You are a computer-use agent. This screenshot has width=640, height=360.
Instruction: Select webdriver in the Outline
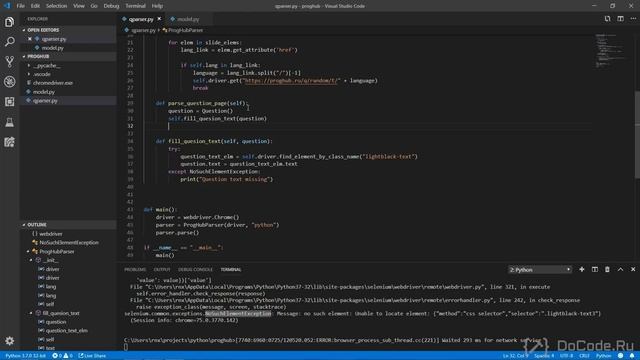51,234
